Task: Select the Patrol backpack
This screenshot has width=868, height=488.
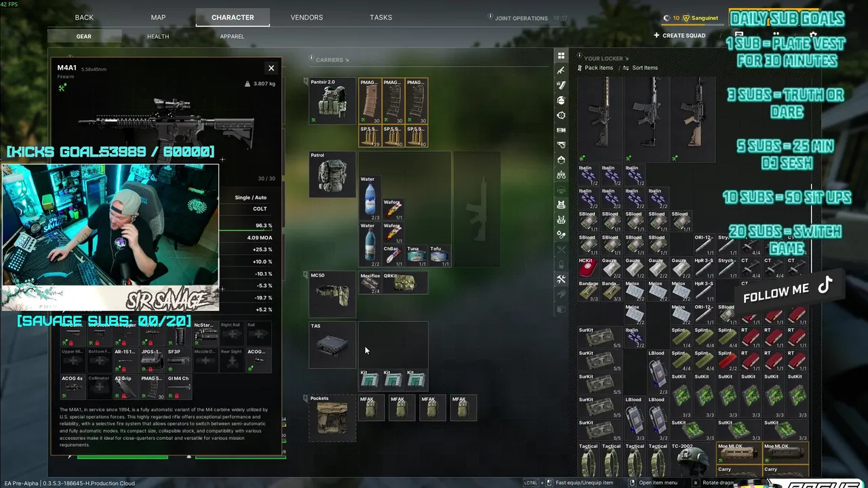Action: (332, 174)
